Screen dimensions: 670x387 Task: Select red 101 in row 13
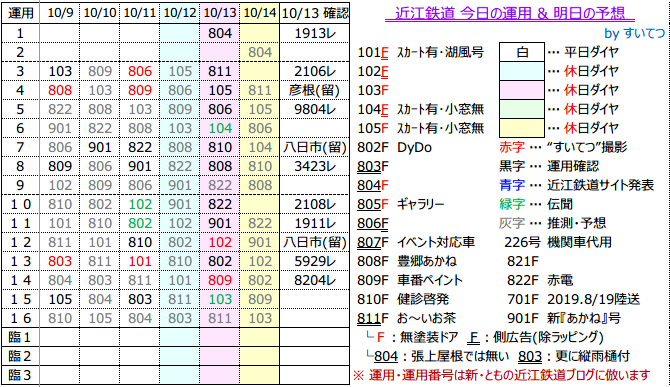140,261
